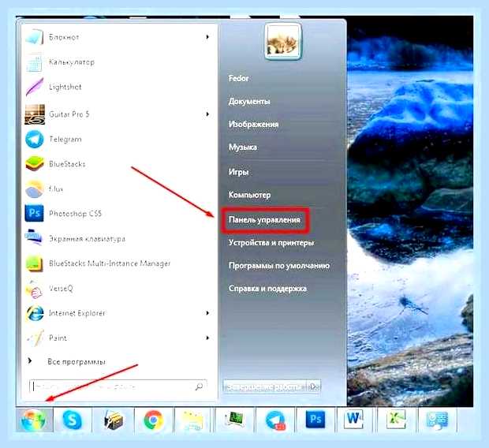Open shutdown options arrow next to button
The height and width of the screenshot is (448, 489).
314,387
